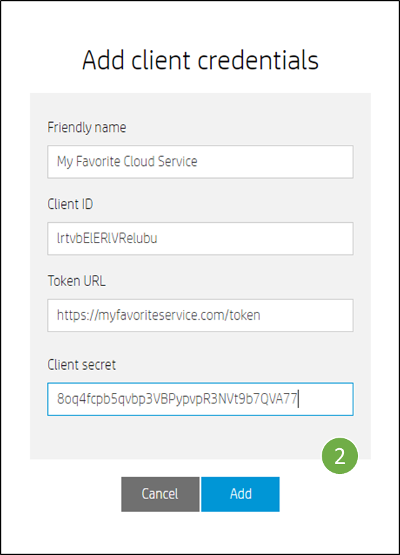Click the word Service in Friendly name
400x555 pixels.
coord(178,161)
